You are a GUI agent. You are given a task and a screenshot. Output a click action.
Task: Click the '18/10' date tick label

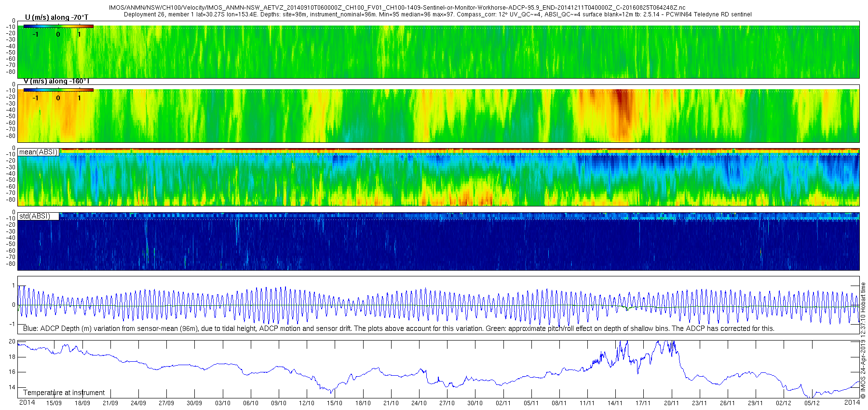pyautogui.click(x=363, y=403)
